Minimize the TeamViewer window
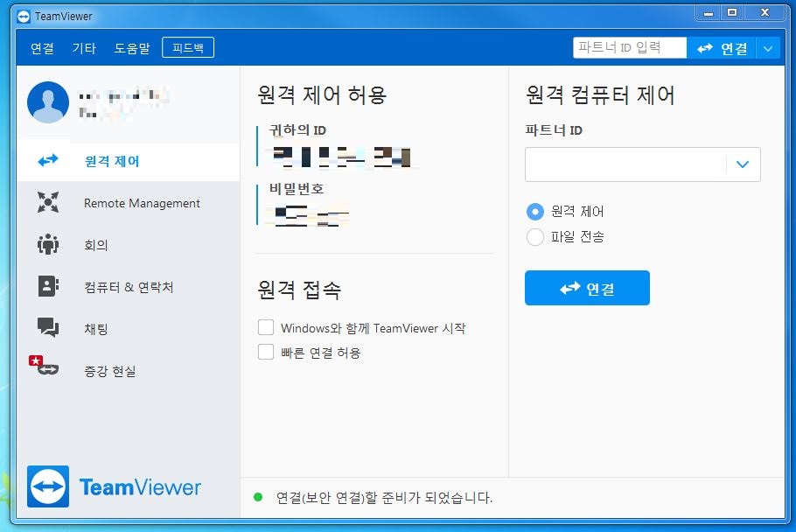Image resolution: width=796 pixels, height=532 pixels. [709, 13]
